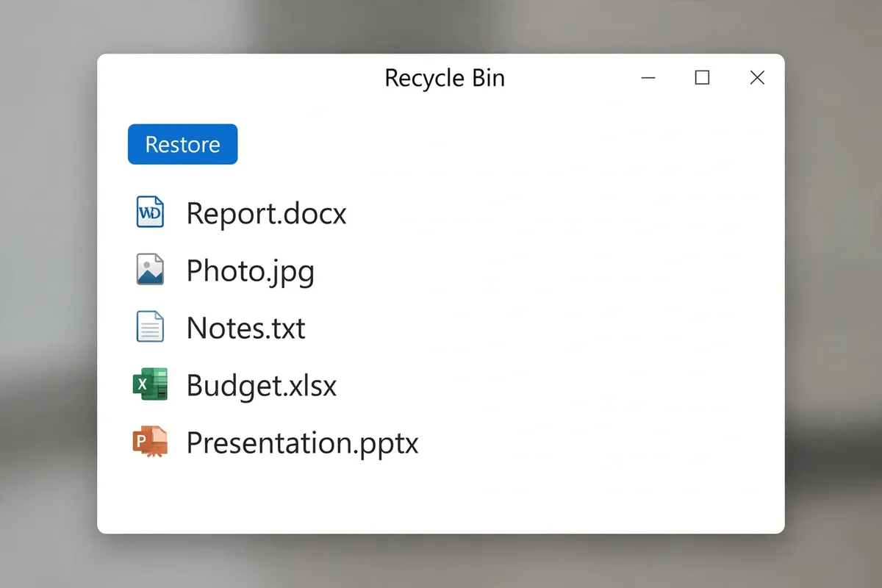Click the blue Restore button

(182, 144)
